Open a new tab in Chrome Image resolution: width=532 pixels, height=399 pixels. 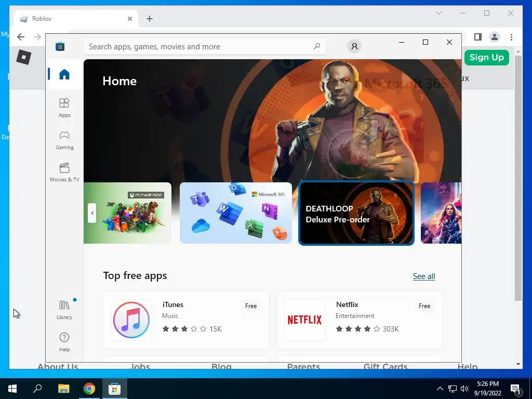pos(150,19)
